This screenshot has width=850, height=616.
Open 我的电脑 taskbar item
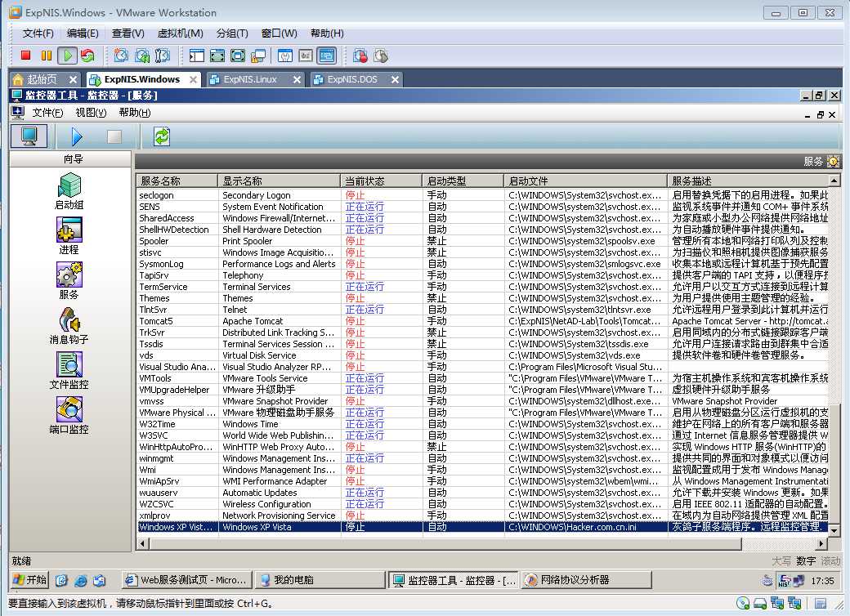click(319, 580)
